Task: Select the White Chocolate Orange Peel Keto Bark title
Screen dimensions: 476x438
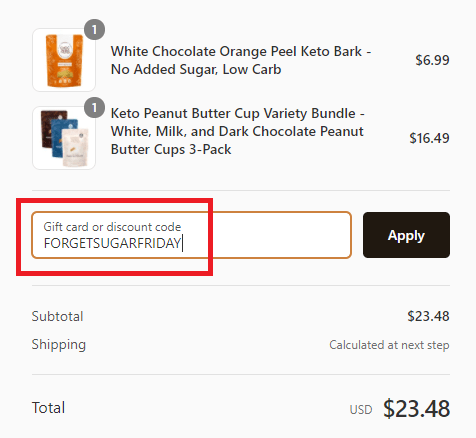Action: (241, 60)
